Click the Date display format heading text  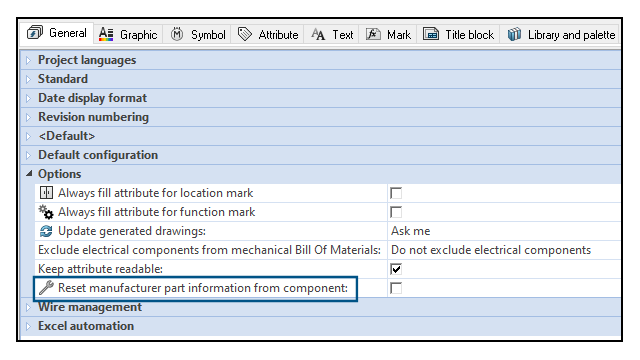point(92,98)
